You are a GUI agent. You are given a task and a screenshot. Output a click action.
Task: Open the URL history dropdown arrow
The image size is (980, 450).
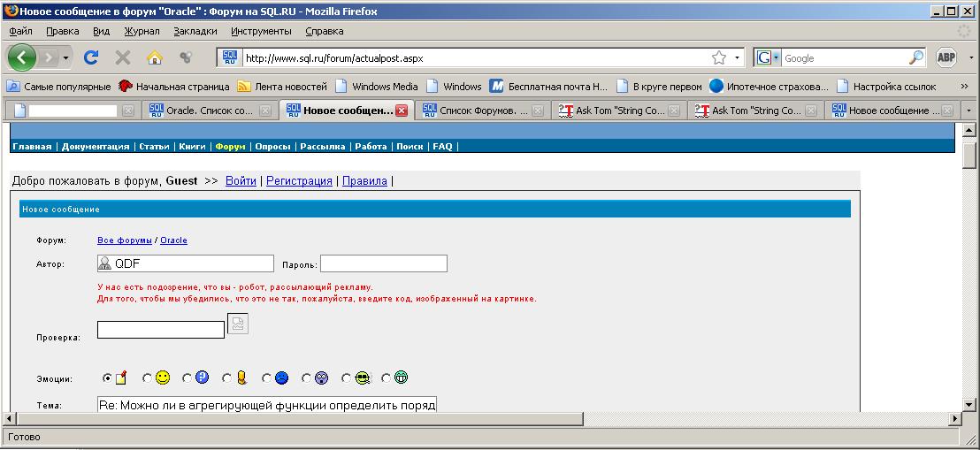(x=738, y=58)
